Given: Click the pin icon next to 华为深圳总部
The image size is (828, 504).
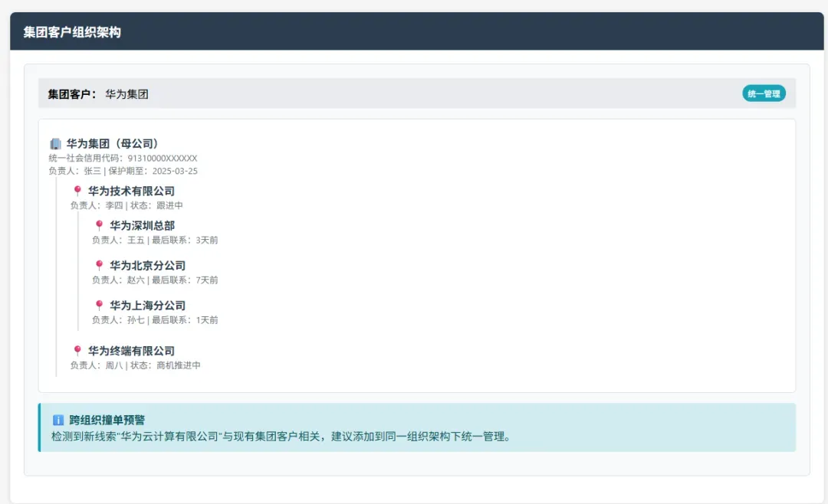Looking at the screenshot, I should point(99,225).
